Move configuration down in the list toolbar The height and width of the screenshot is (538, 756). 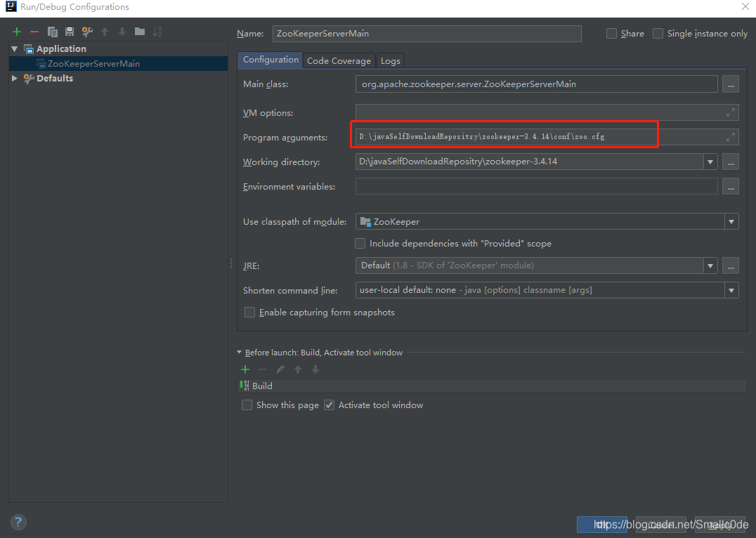click(122, 32)
